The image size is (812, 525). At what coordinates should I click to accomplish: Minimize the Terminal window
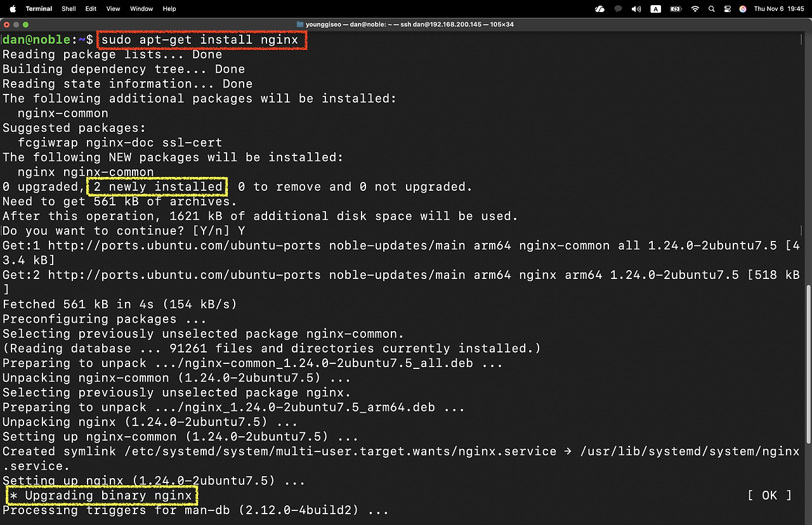coord(16,24)
